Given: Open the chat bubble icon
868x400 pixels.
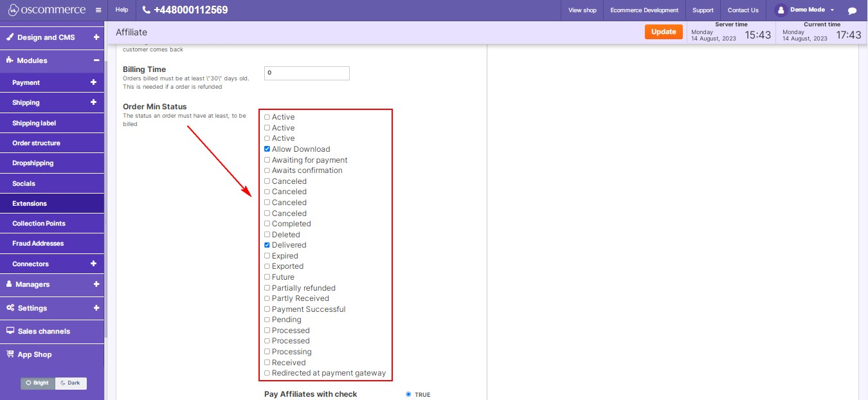Looking at the screenshot, I should click(x=853, y=11).
